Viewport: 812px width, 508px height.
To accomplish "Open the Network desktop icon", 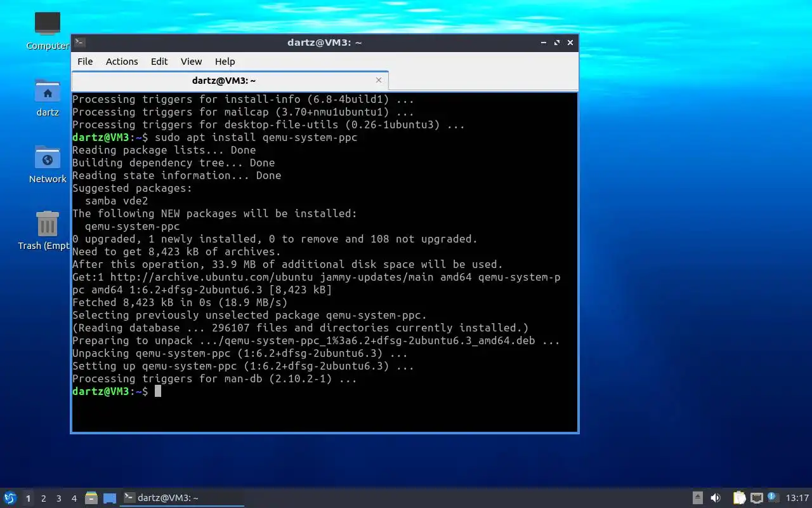I will coord(48,157).
